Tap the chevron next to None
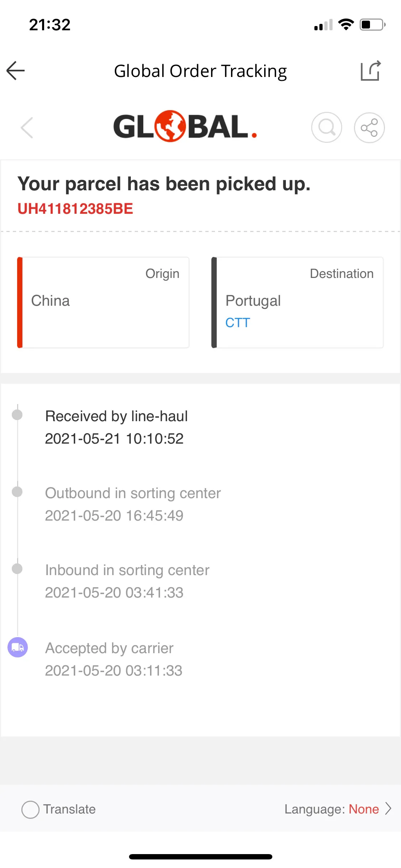Screen dimensions: 401x868 tap(388, 809)
